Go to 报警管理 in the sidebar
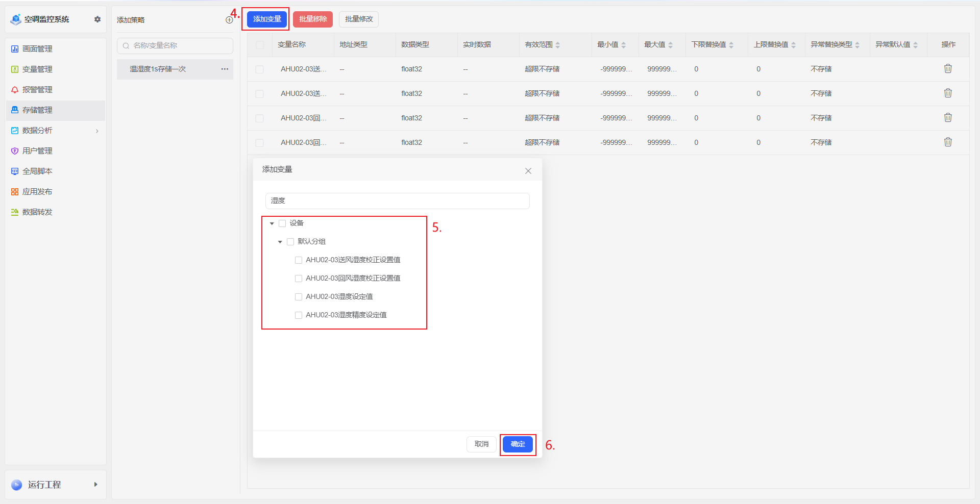The height and width of the screenshot is (504, 980). pyautogui.click(x=37, y=90)
